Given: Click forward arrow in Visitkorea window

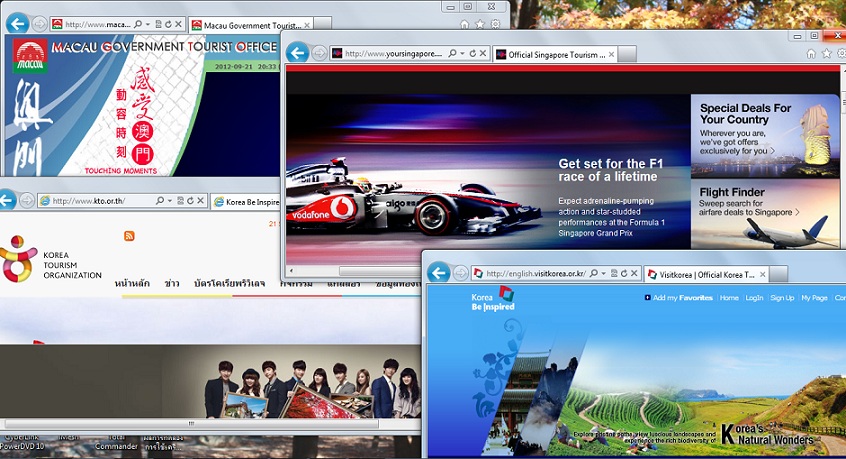Looking at the screenshot, I should point(461,273).
